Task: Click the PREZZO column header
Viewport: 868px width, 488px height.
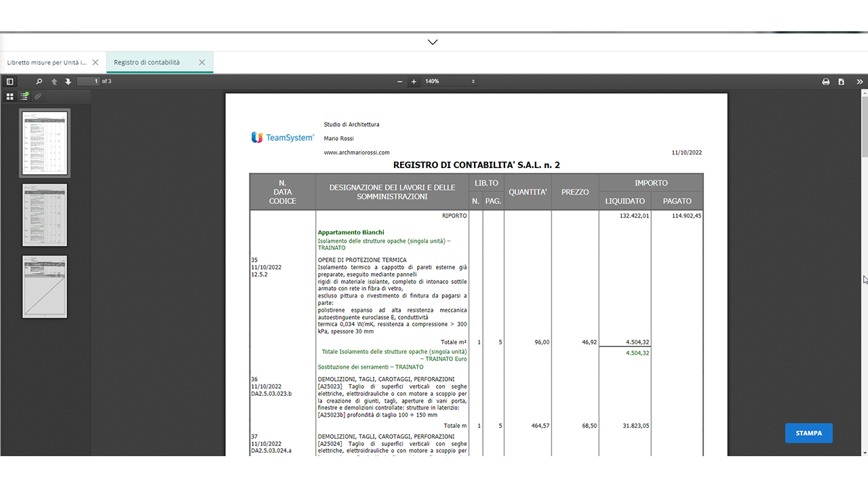Action: pyautogui.click(x=575, y=192)
